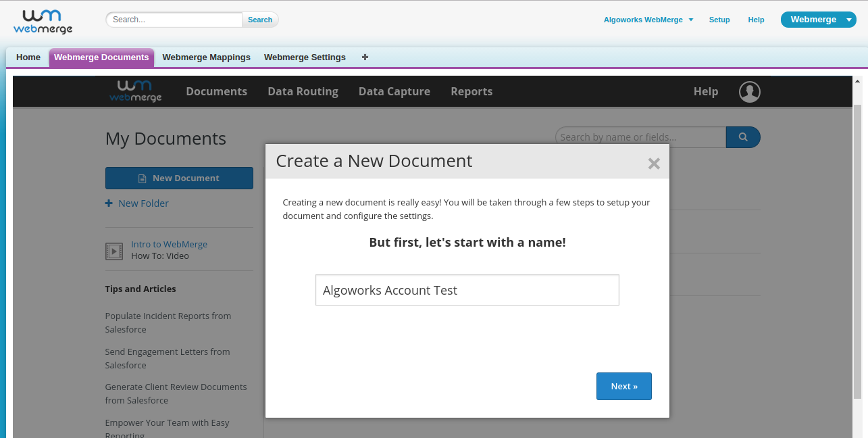Open the user profile avatar icon
868x438 pixels.
coord(749,92)
